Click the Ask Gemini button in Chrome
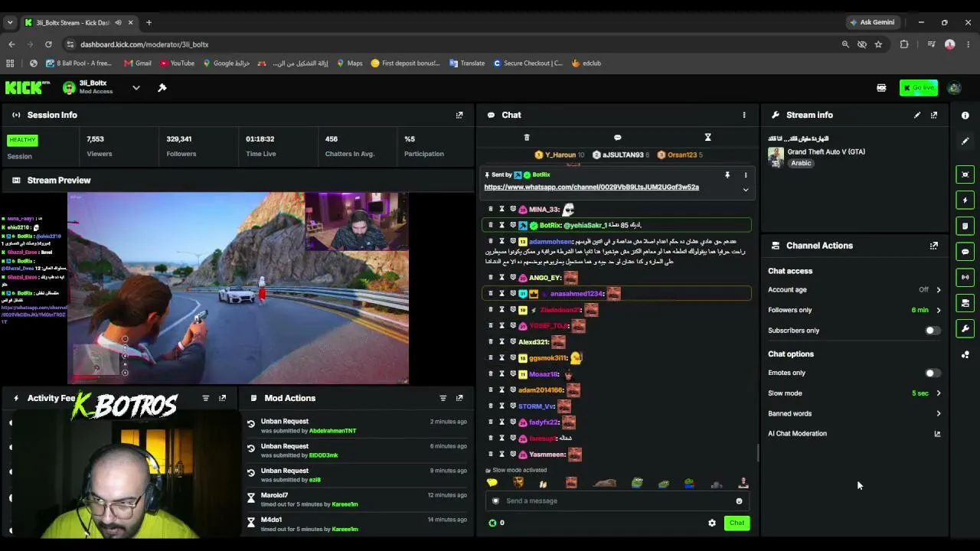This screenshot has height=551, width=980. tap(871, 22)
